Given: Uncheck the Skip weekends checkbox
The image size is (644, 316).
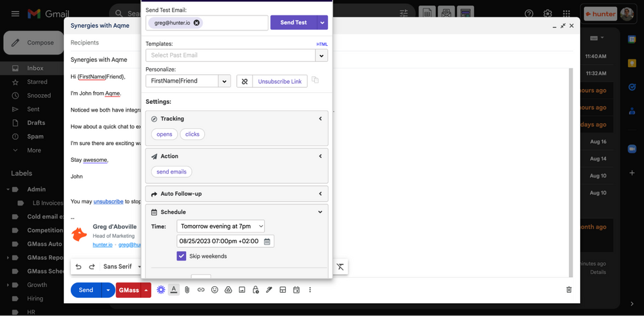Looking at the screenshot, I should coord(182,256).
